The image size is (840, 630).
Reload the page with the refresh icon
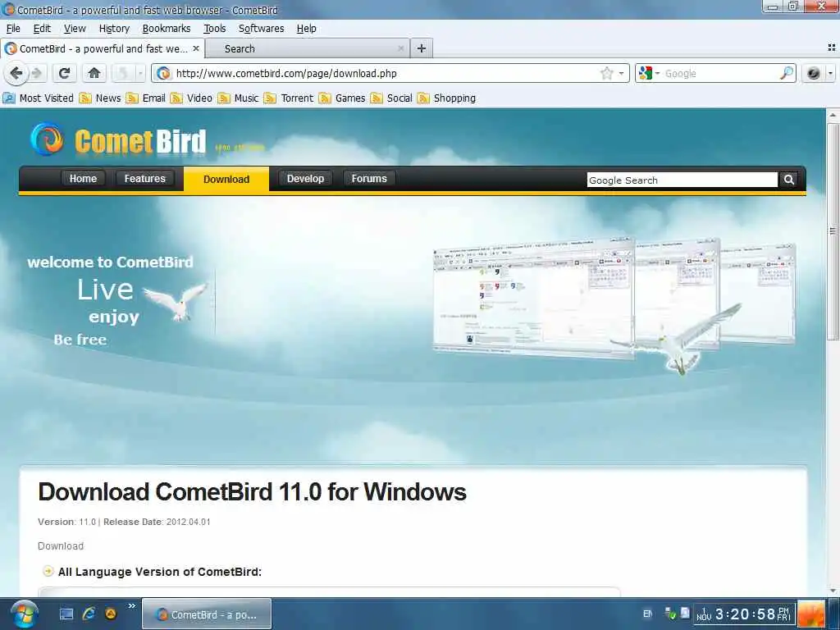(x=64, y=73)
